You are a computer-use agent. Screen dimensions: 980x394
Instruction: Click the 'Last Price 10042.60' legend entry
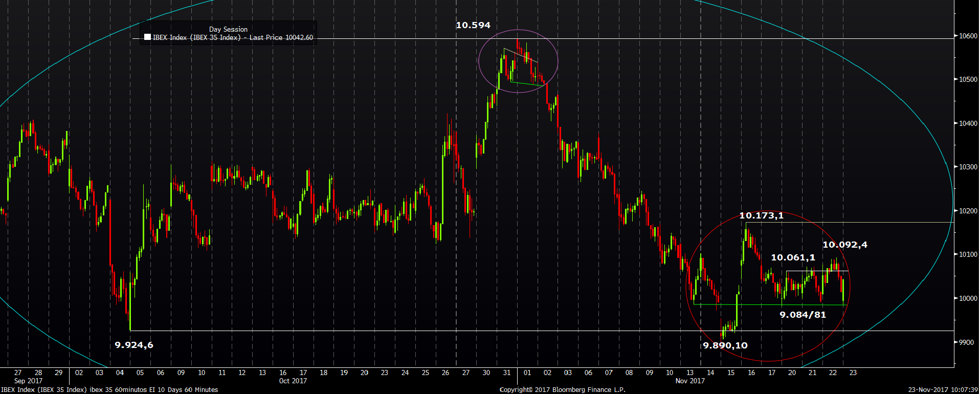281,37
